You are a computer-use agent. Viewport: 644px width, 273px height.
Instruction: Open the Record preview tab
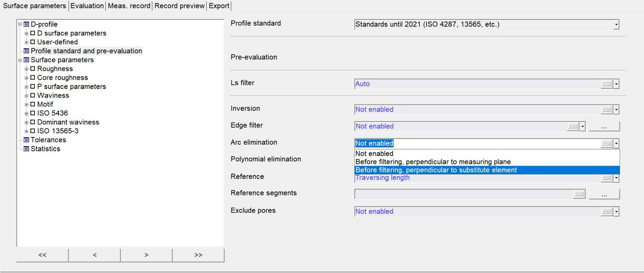click(x=179, y=5)
